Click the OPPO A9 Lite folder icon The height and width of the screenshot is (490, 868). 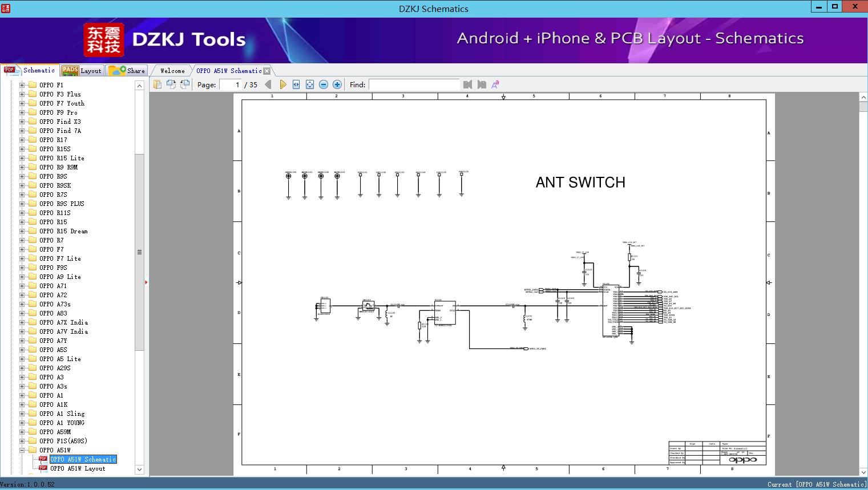(33, 277)
